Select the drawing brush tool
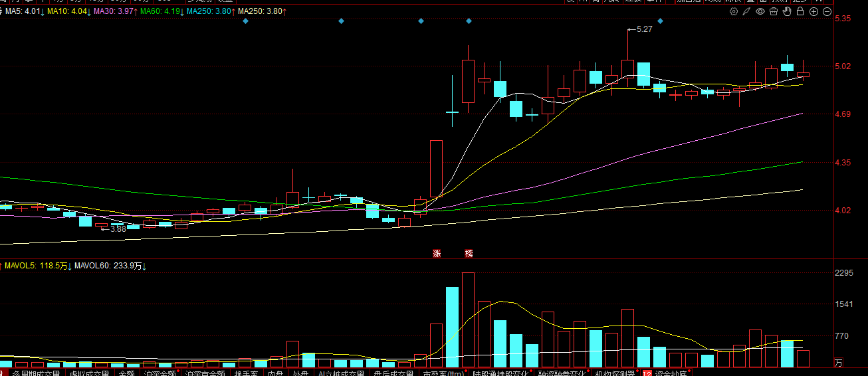The width and height of the screenshot is (868, 376). 747,11
